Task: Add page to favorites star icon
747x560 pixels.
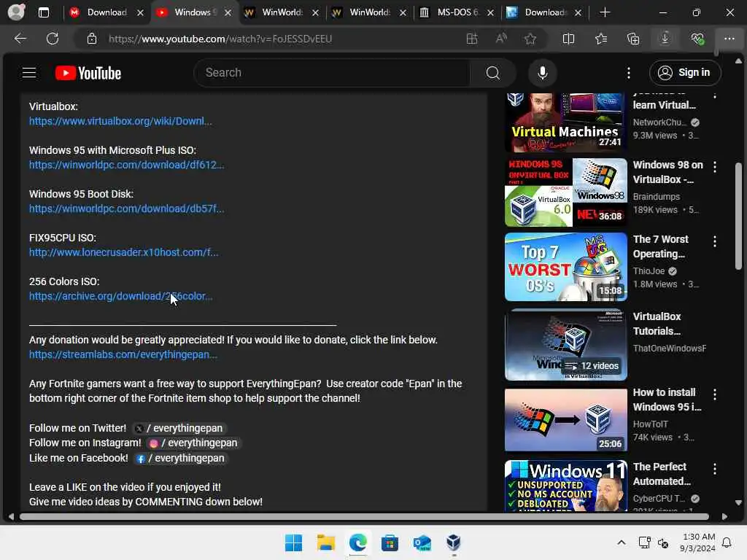Action: click(530, 39)
